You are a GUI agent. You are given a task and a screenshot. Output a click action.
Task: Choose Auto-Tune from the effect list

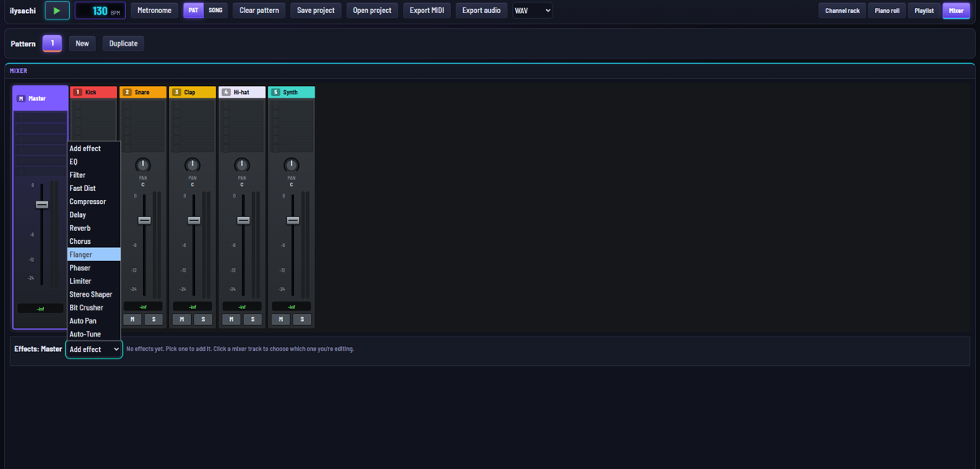pos(93,334)
